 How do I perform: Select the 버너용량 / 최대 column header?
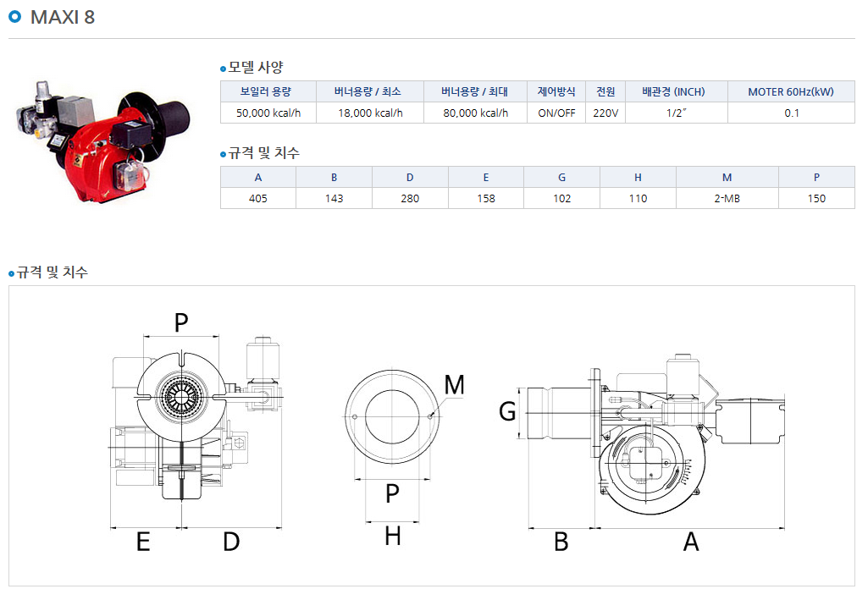point(475,91)
